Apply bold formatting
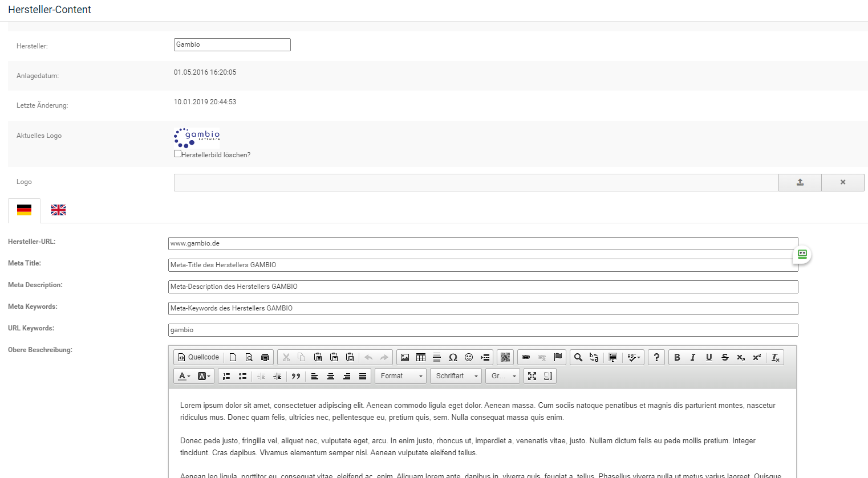 tap(677, 357)
